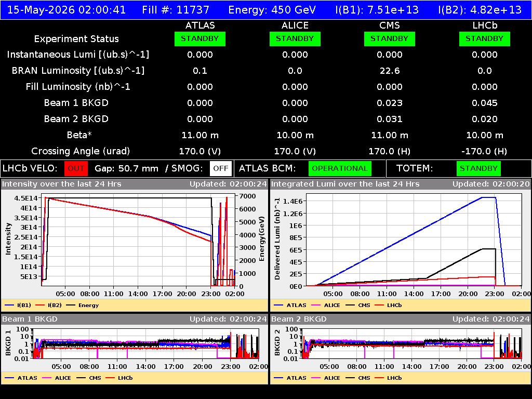Click the Beam 1 BKGD plot area
532x399 pixels.
point(145,343)
